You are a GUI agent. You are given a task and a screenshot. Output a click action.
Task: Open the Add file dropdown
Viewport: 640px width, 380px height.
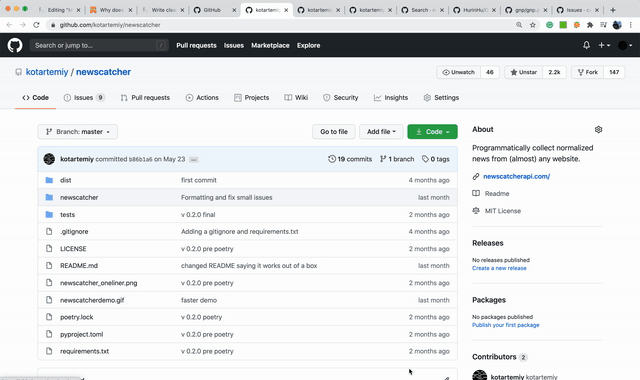click(381, 132)
